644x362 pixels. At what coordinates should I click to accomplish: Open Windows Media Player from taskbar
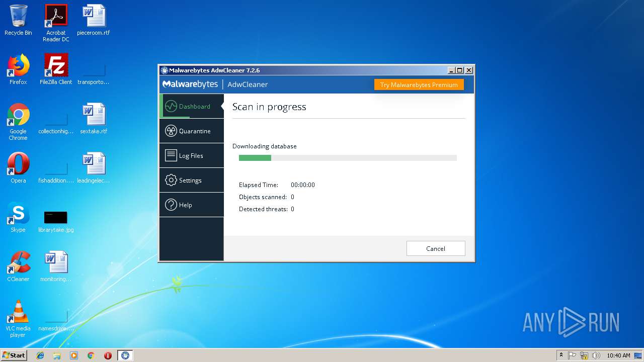pos(74,355)
